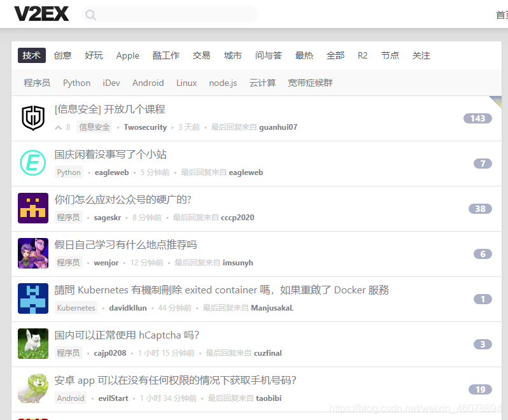Open the Apple tab
Image resolution: width=508 pixels, height=420 pixels.
(128, 56)
